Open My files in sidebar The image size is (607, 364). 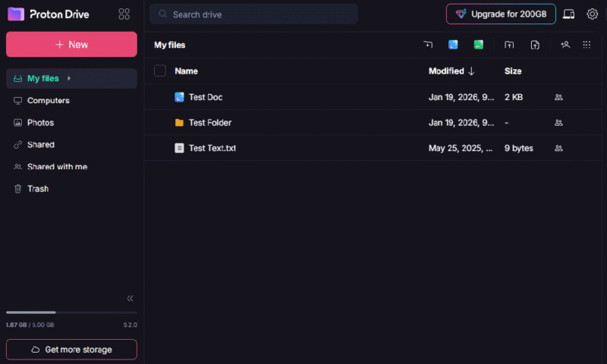[x=71, y=79]
